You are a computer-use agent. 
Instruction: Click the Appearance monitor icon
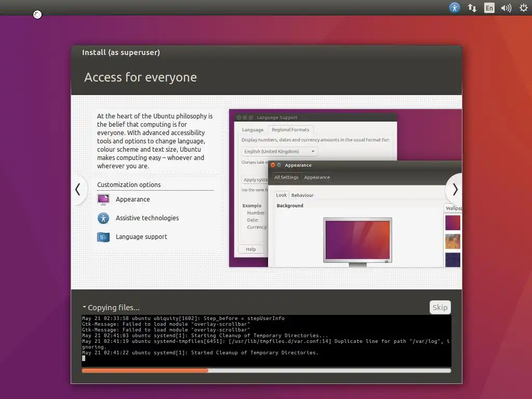click(x=103, y=199)
